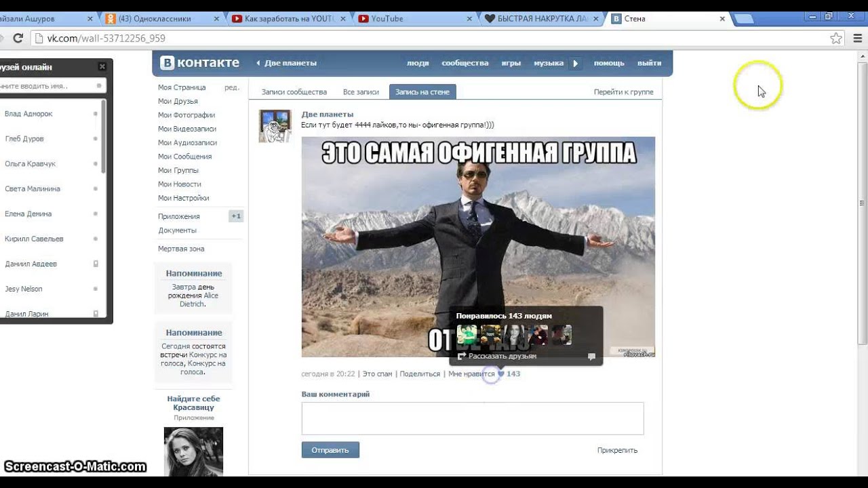Click Поделиться link under post
868x488 pixels.
(420, 373)
